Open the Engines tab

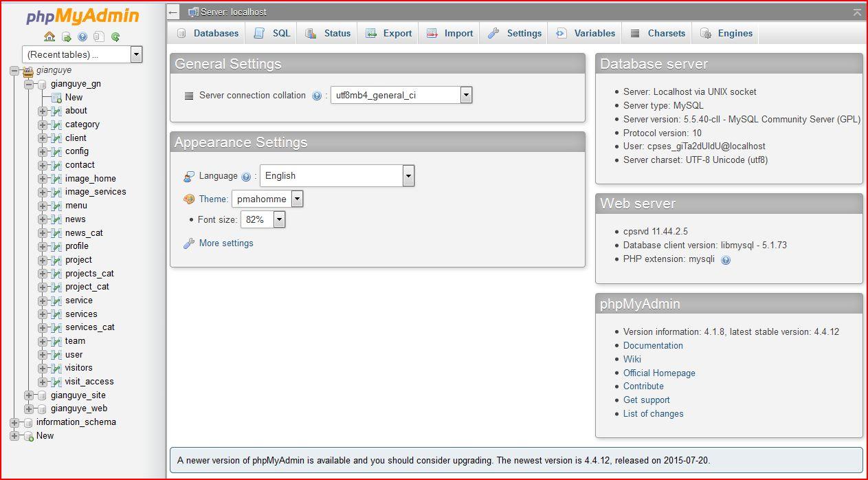pos(726,33)
